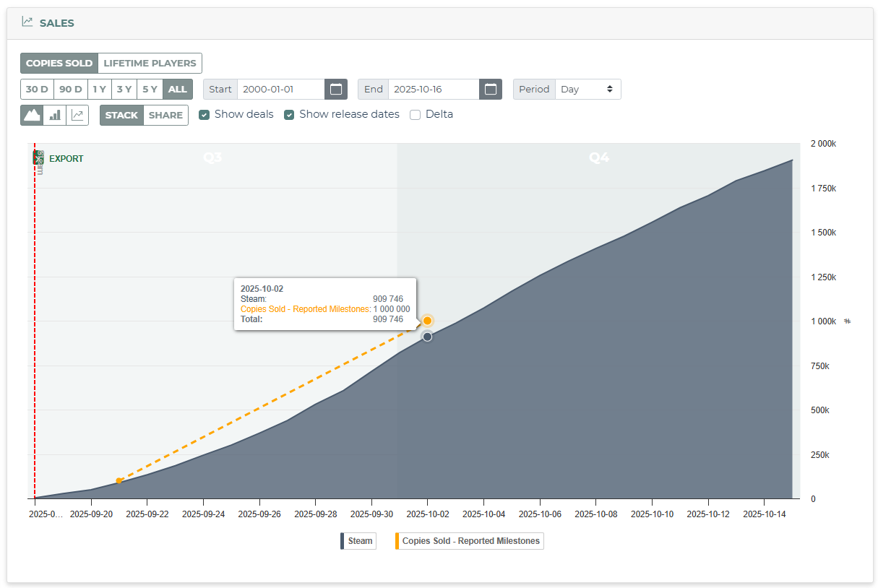Screen dimensions: 878x588
Task: Open the End date calendar picker
Action: (491, 90)
